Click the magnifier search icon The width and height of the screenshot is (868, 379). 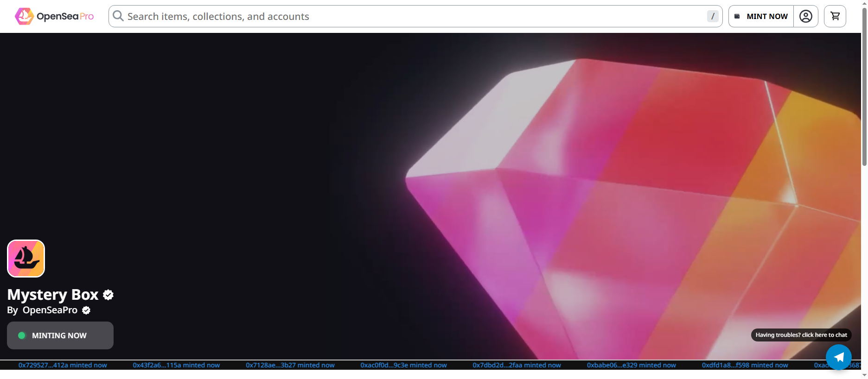point(118,16)
